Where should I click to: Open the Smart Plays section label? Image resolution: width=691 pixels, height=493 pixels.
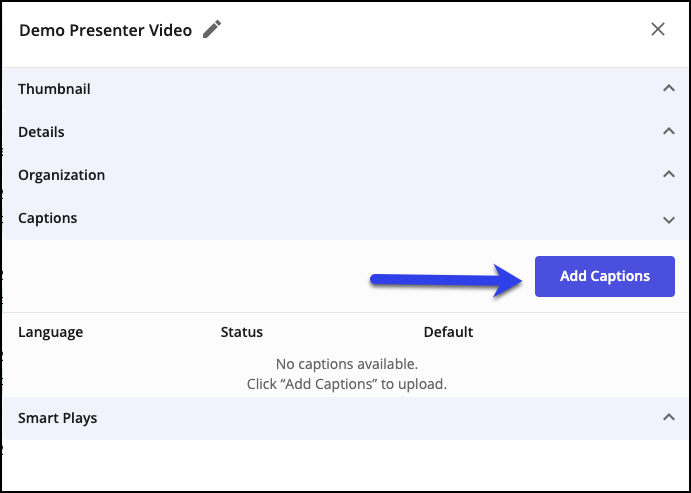[x=58, y=418]
